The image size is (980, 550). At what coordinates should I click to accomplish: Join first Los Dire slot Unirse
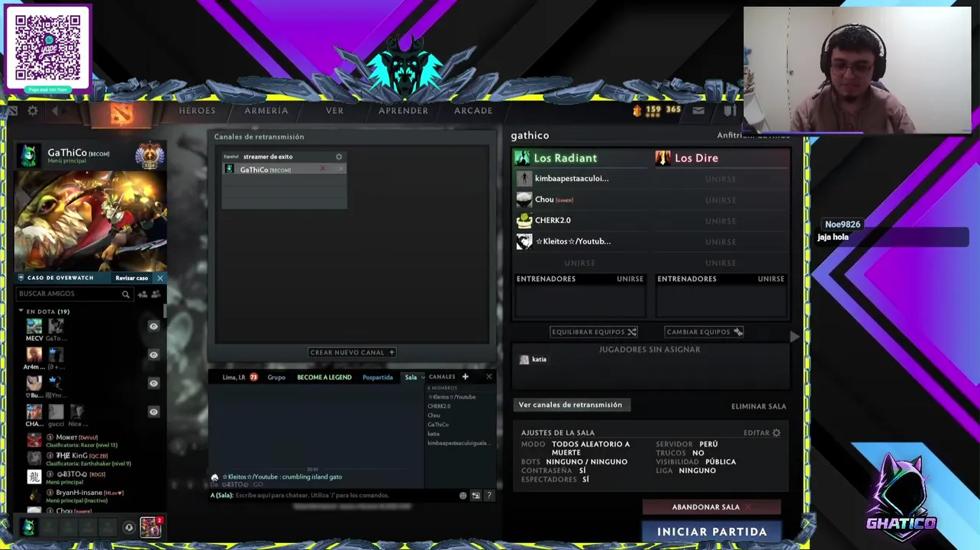click(x=720, y=180)
